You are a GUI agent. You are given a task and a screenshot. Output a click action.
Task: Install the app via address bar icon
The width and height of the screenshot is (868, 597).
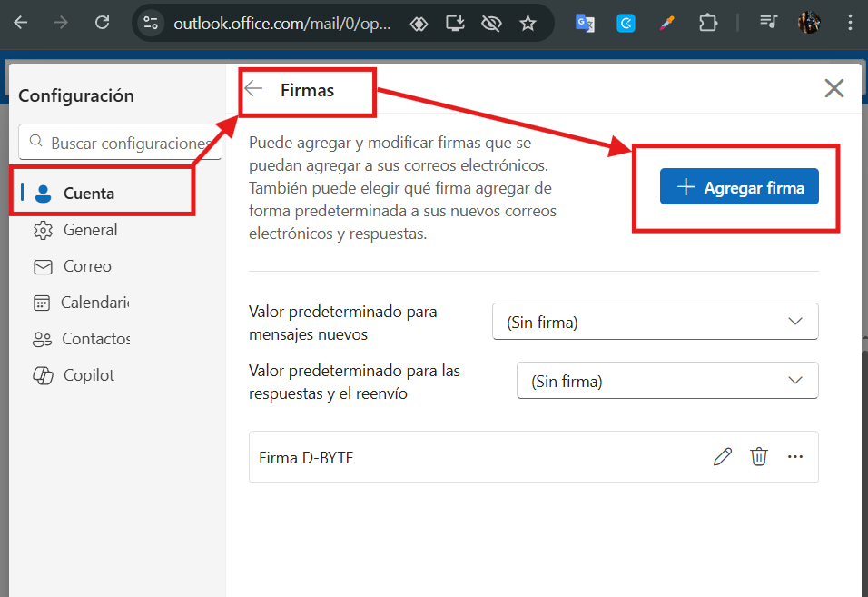(x=455, y=24)
